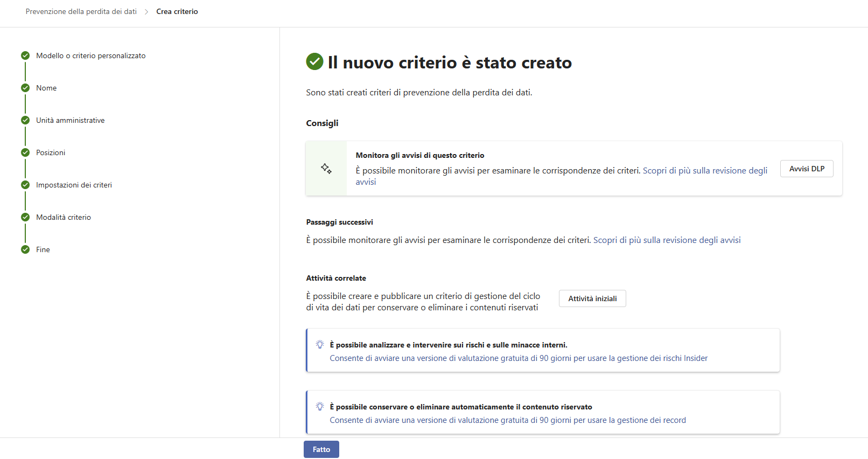The height and width of the screenshot is (459, 868).
Task: Click the green success checkmark beside the heading
Action: click(314, 62)
